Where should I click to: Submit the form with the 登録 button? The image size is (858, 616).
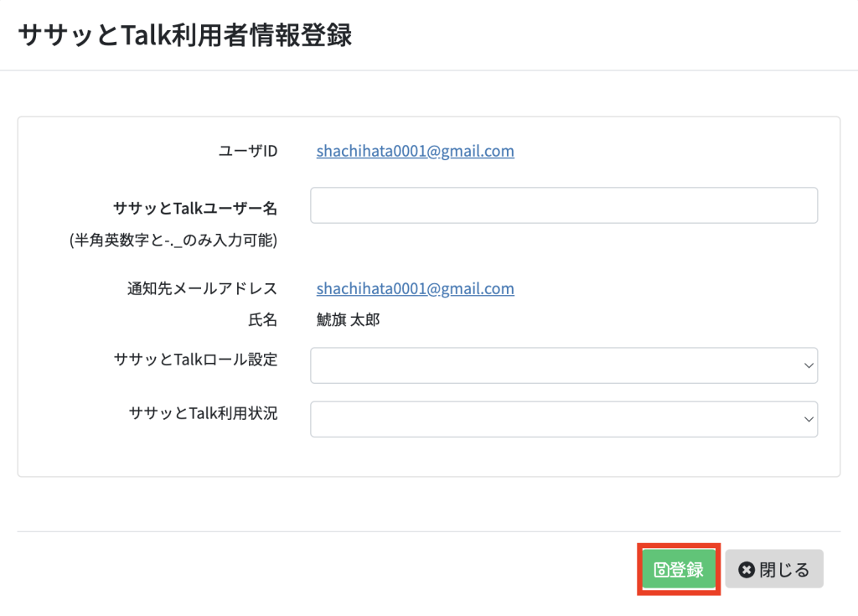tap(679, 569)
